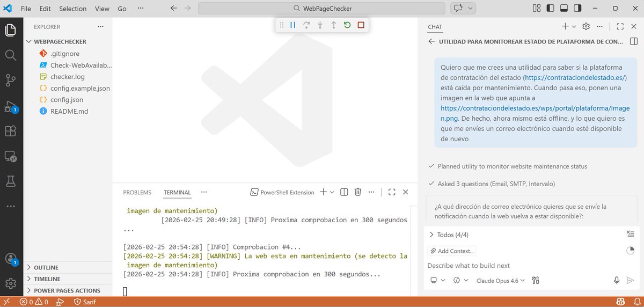Open the File menu
Image resolution: width=644 pixels, height=307 pixels.
click(26, 9)
